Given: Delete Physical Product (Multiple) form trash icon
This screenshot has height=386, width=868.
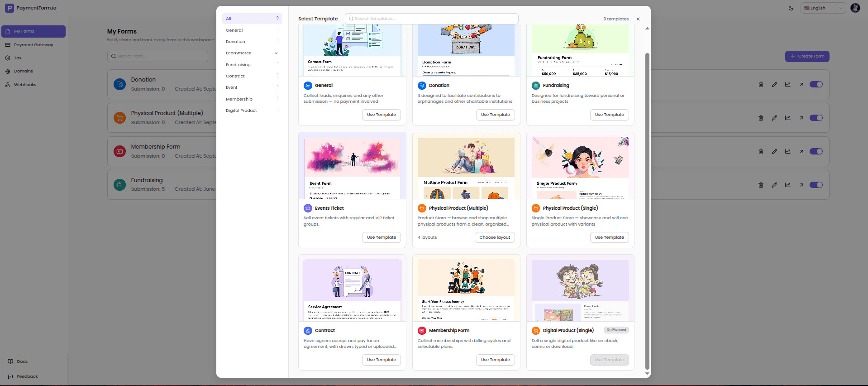Looking at the screenshot, I should tap(761, 118).
